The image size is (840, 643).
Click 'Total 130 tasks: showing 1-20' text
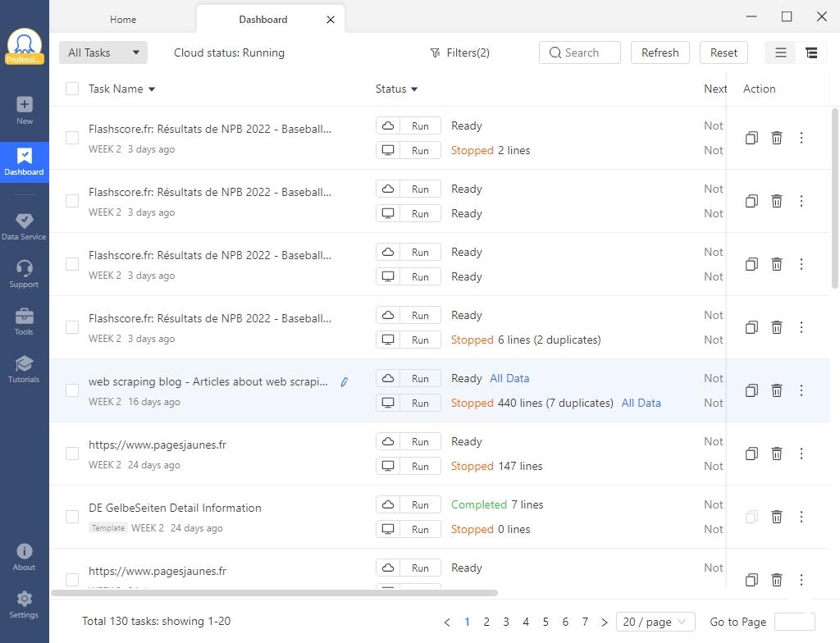point(157,621)
